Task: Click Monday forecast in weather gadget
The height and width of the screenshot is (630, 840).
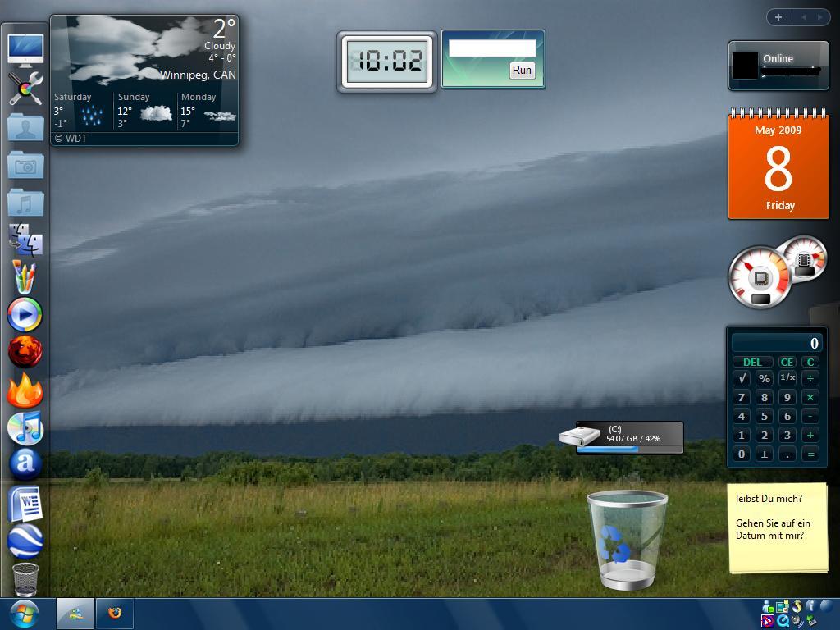Action: [208, 112]
